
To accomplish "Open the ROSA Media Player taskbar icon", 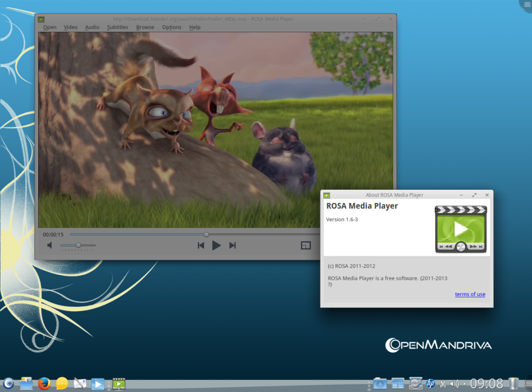I will coord(119,384).
